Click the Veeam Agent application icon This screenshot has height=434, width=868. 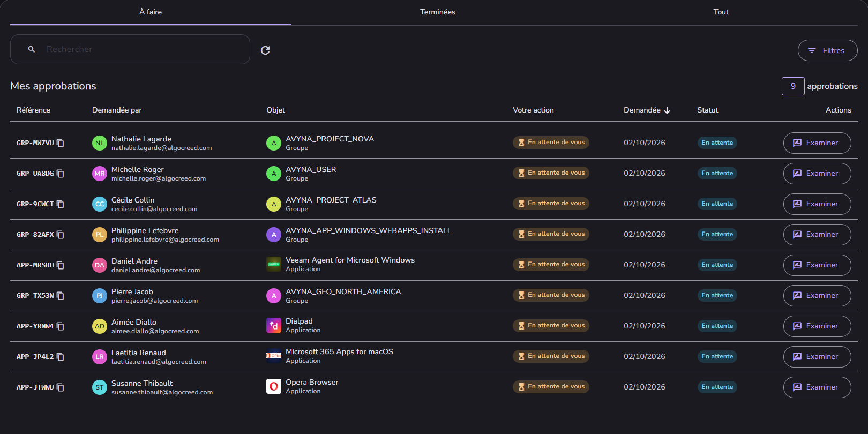coord(274,264)
